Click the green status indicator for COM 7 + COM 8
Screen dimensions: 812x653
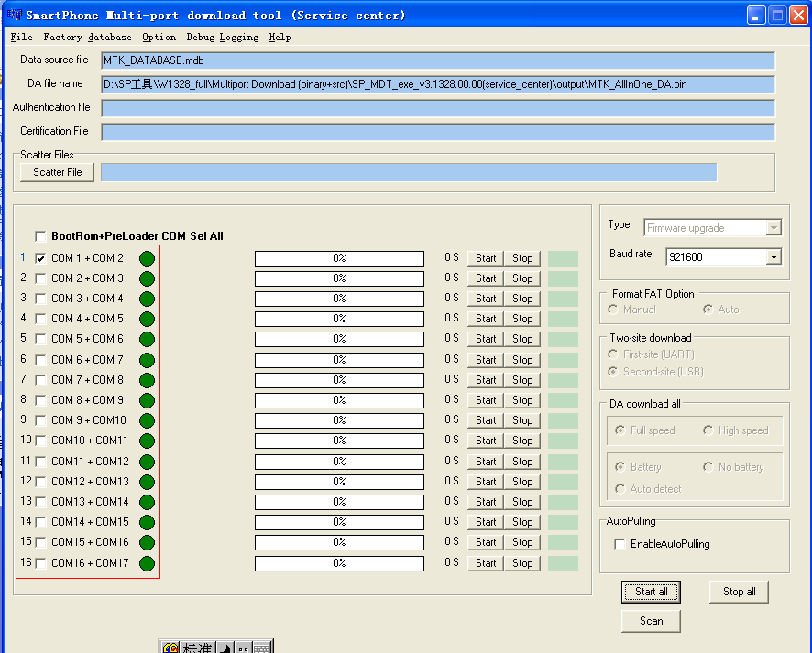point(147,380)
